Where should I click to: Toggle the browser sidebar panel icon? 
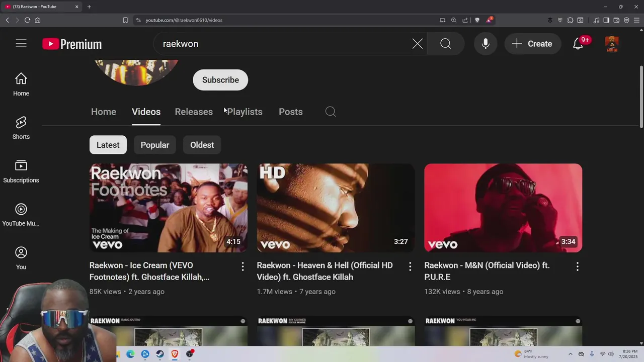606,20
